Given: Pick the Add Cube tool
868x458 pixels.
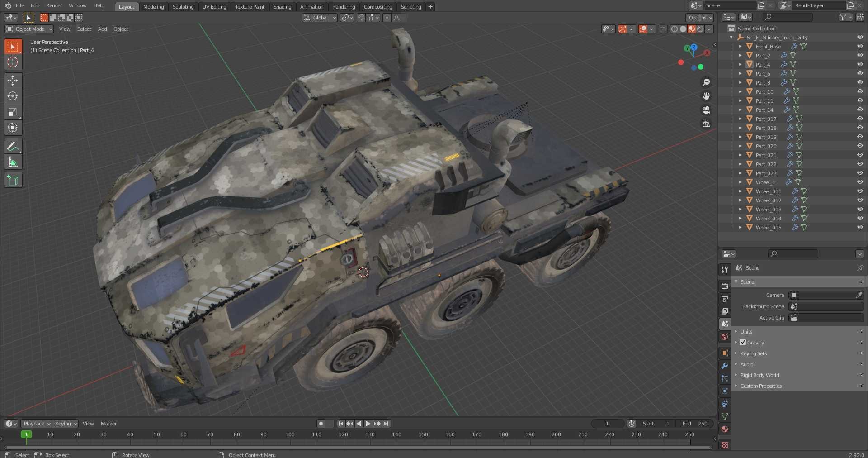Looking at the screenshot, I should click(x=13, y=180).
